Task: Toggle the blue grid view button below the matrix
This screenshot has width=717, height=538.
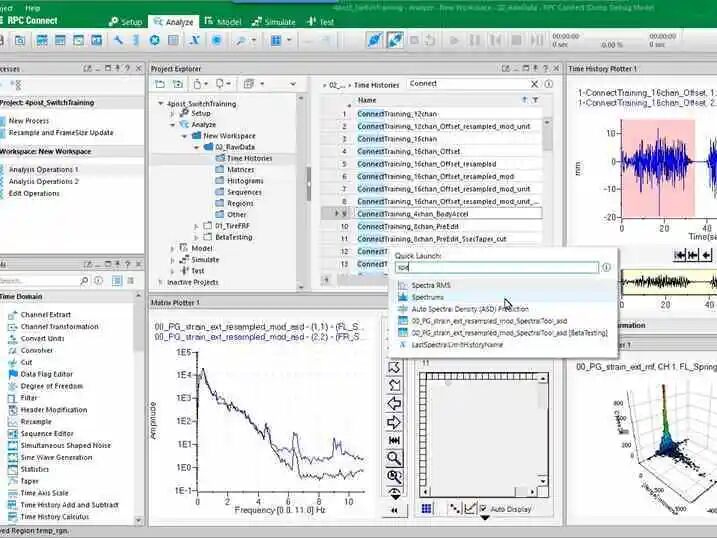Action: pyautogui.click(x=426, y=509)
